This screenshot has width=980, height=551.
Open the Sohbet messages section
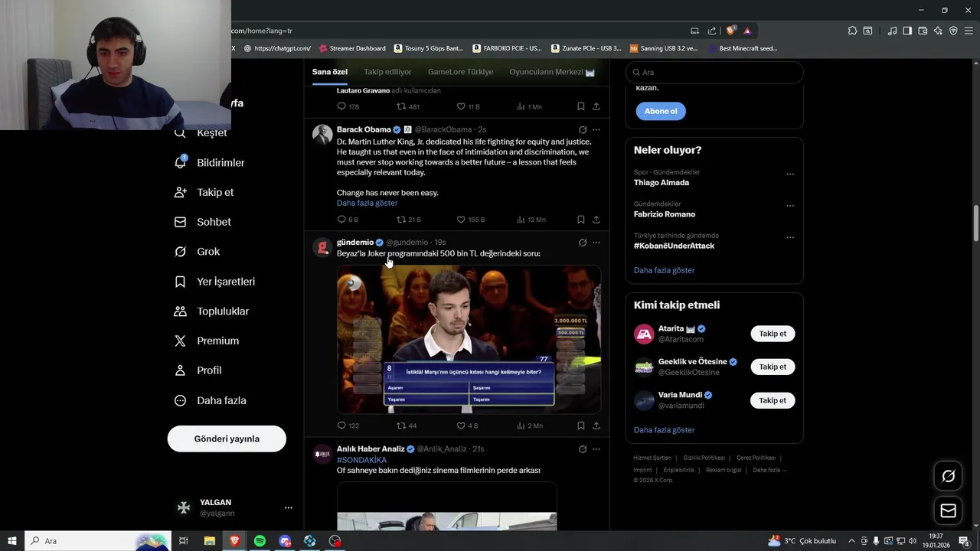pos(203,222)
